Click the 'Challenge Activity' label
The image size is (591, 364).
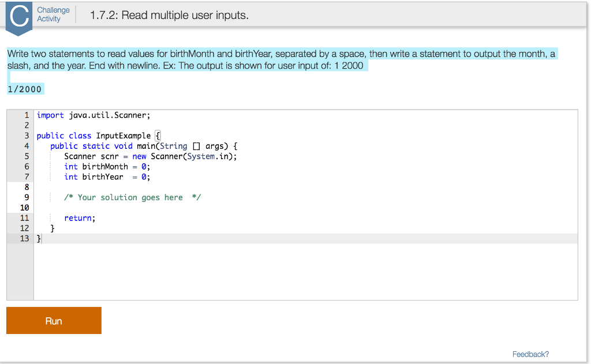click(53, 14)
